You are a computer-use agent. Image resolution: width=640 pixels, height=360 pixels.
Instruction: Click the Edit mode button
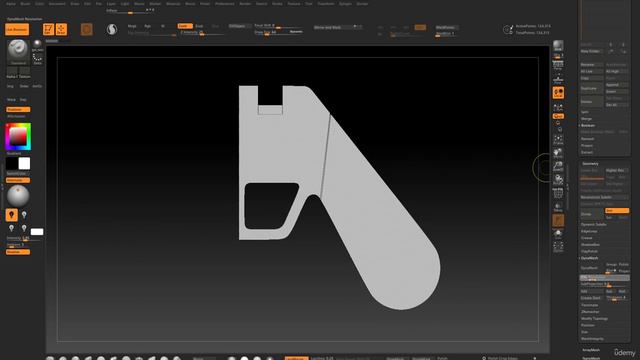(49, 29)
